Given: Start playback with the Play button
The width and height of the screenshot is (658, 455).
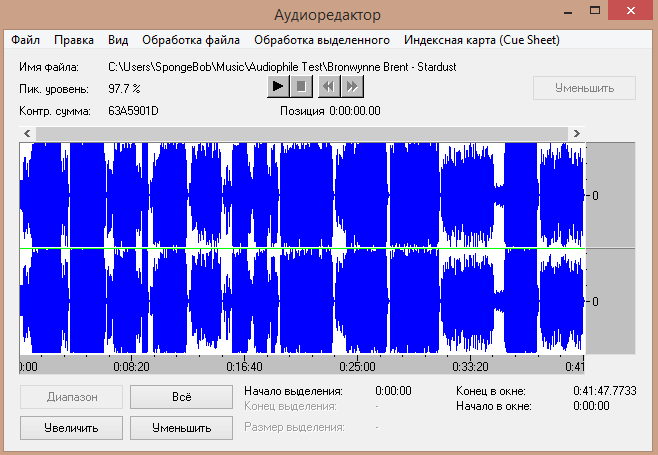Looking at the screenshot, I should pos(278,86).
